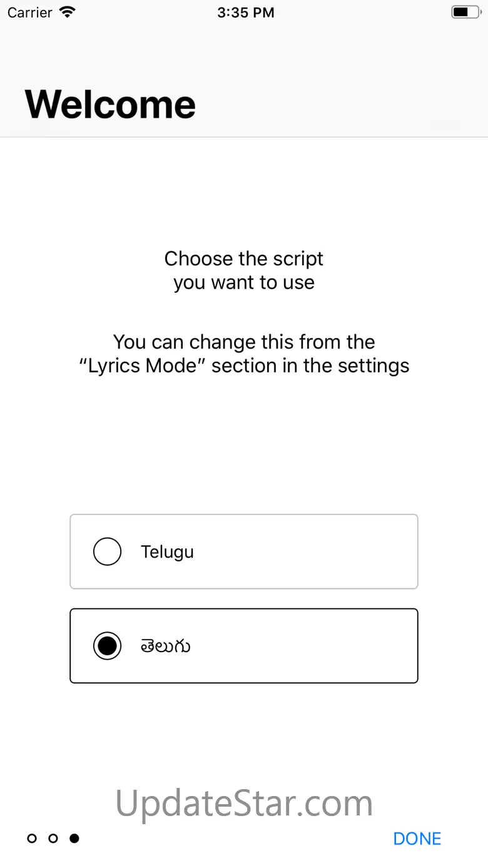488x868 pixels.
Task: Tap the 3:35 PM clock
Action: pos(245,13)
